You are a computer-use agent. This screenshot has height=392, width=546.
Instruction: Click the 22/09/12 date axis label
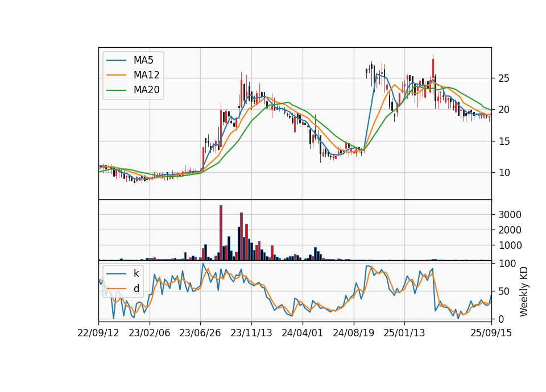click(x=98, y=333)
